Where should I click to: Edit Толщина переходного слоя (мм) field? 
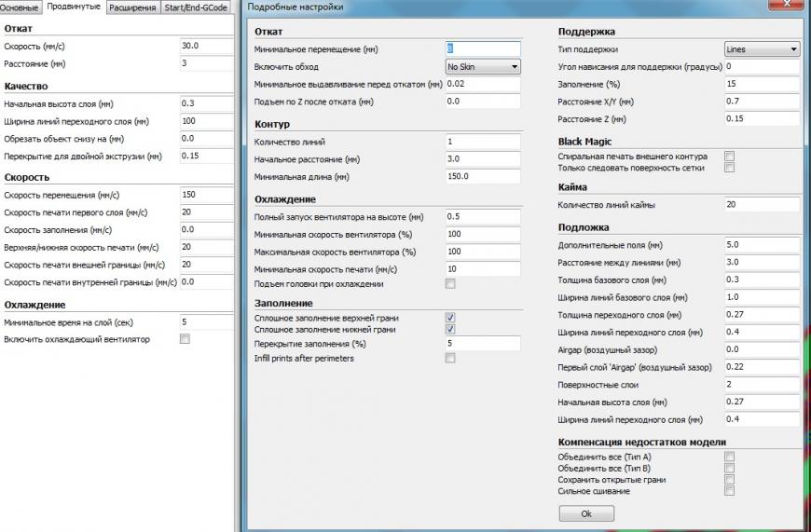tap(762, 314)
